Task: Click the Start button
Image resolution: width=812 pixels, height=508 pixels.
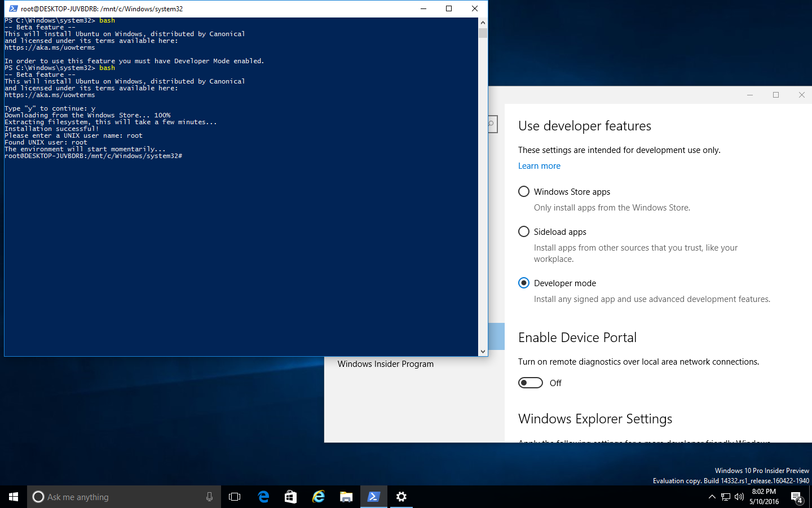Action: point(12,497)
